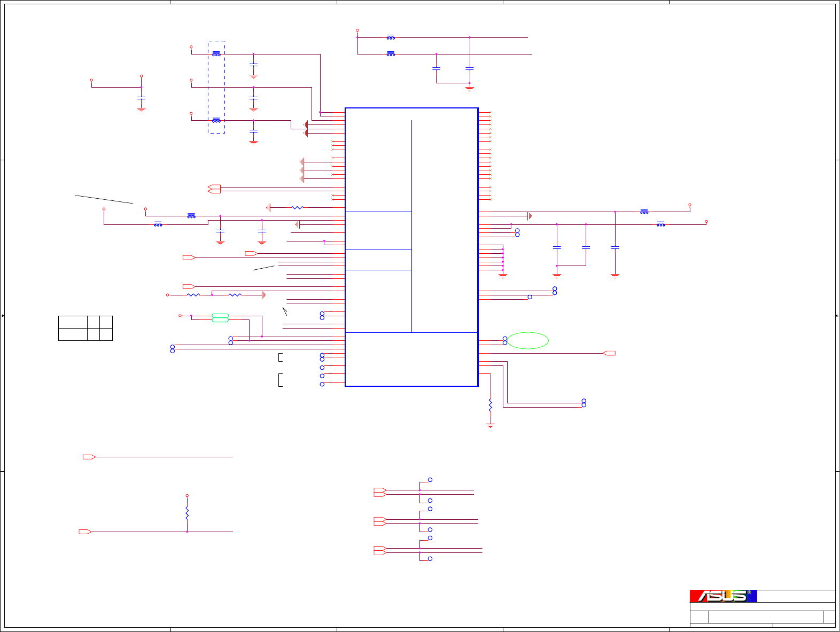Select the green ellipse beside the IC

click(527, 341)
